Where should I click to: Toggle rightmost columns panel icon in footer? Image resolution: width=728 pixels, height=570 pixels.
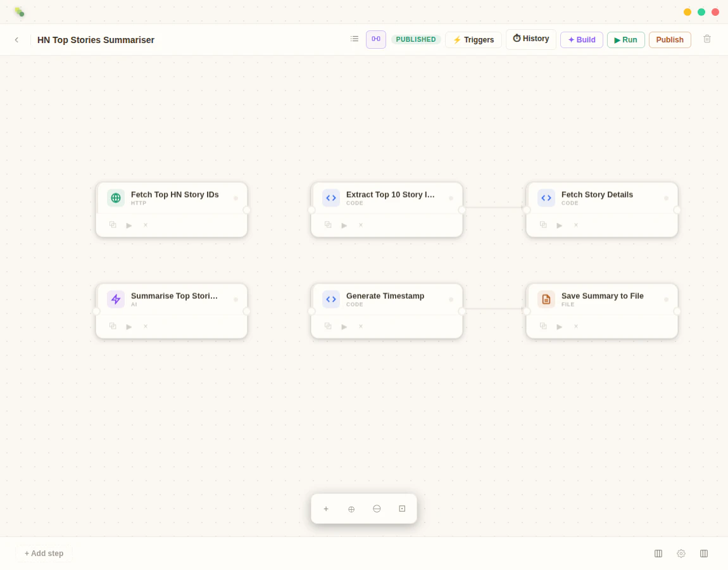703,554
